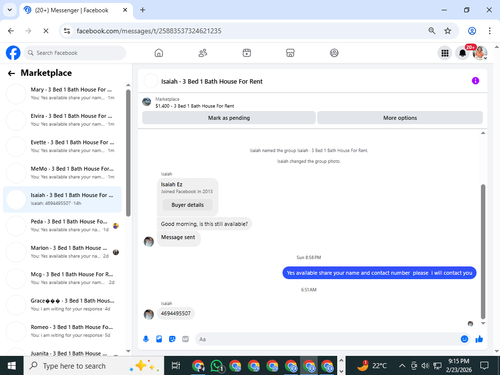The image size is (500, 375).
Task: Click Windows taskbar search box
Action: 94,366
